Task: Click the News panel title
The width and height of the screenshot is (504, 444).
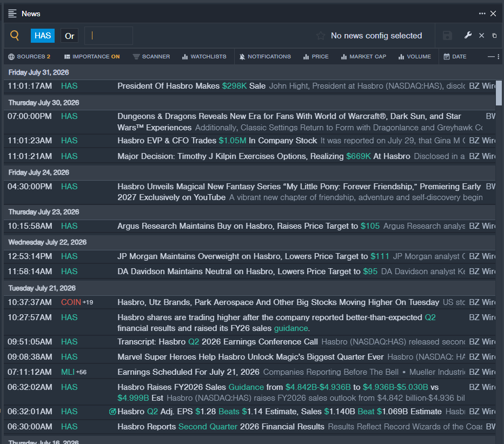Action: (31, 14)
